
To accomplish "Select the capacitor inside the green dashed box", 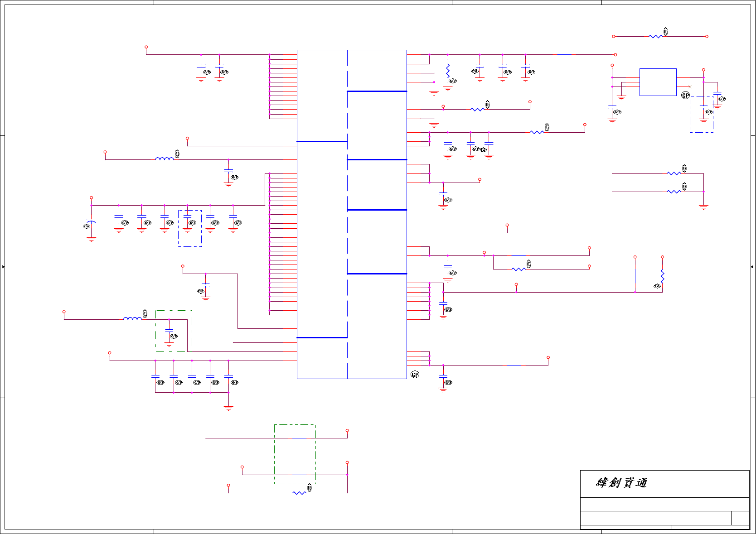I will pos(169,331).
